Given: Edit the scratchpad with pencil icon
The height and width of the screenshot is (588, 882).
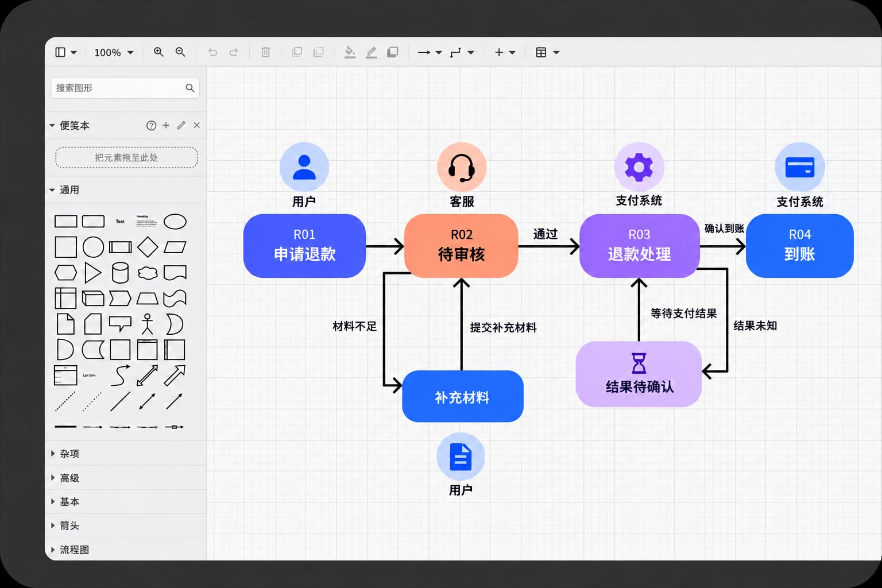Looking at the screenshot, I should click(181, 125).
